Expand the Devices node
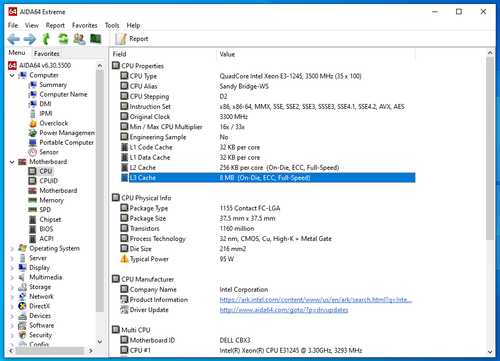The image size is (500, 361). click(x=12, y=316)
